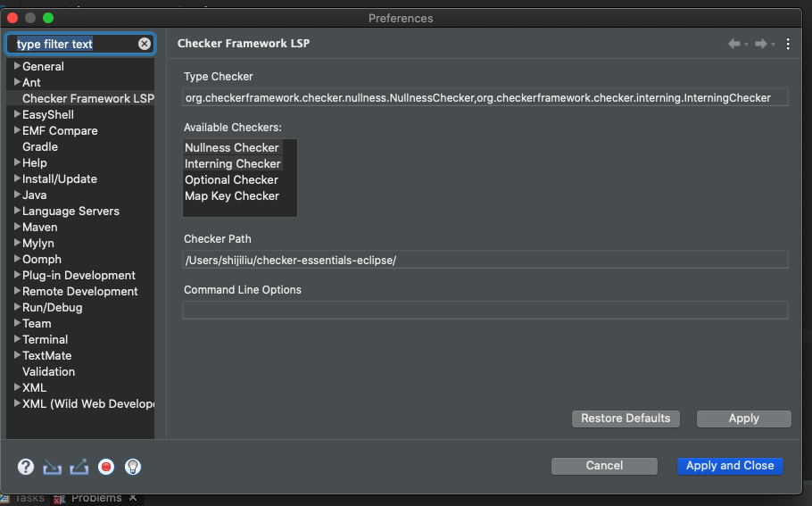Expand the Maven tree node
The height and width of the screenshot is (506, 812).
click(17, 227)
